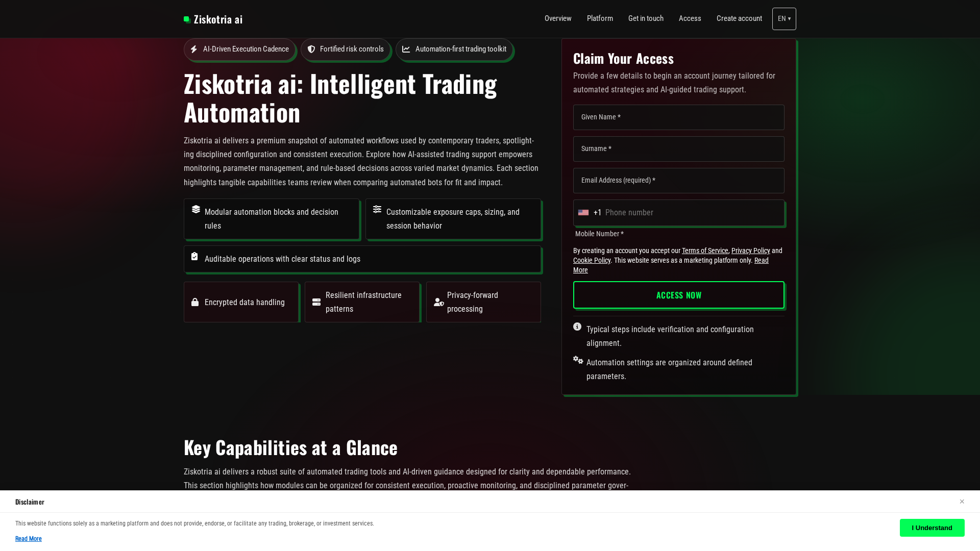The image size is (980, 551).
Task: Focus the Given Name field
Action: (x=679, y=117)
